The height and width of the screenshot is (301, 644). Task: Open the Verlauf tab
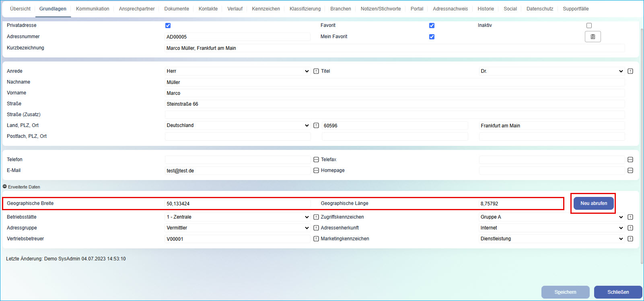pyautogui.click(x=235, y=9)
